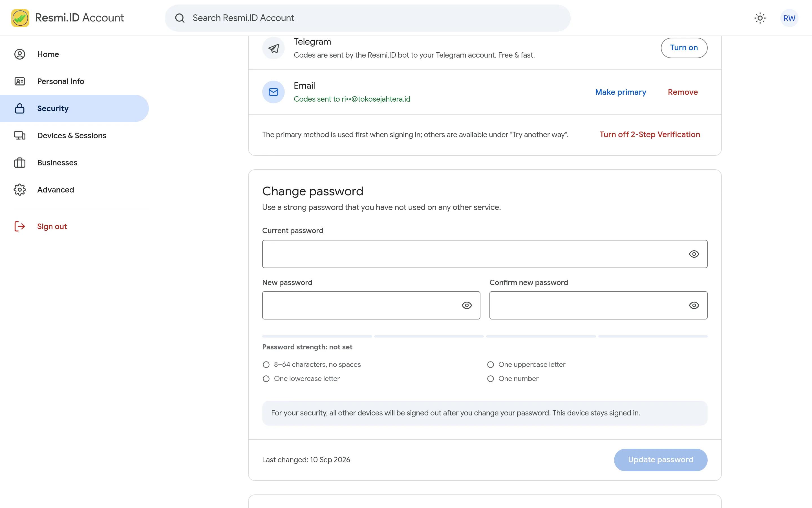This screenshot has width=812, height=508.
Task: Make Email the primary method
Action: 620,92
